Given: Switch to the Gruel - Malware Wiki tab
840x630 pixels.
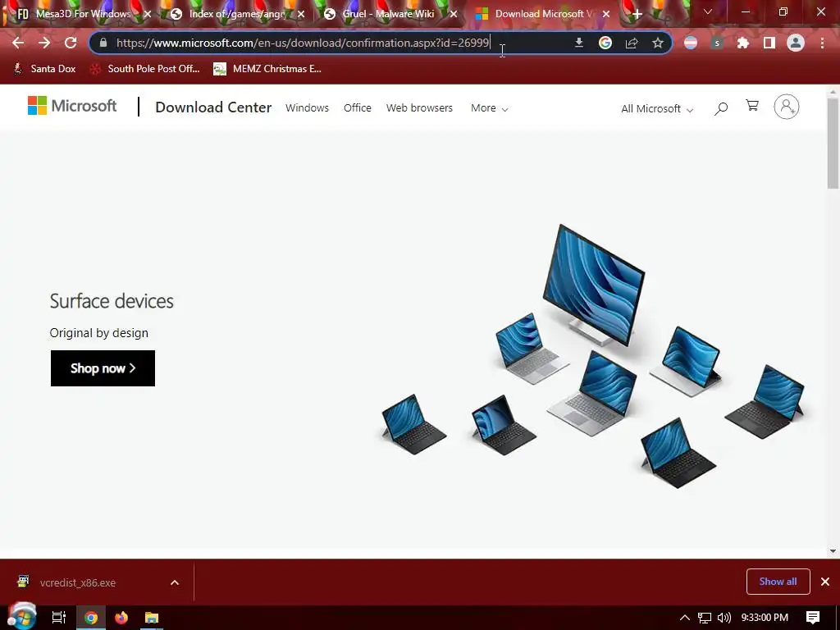Looking at the screenshot, I should point(388,14).
